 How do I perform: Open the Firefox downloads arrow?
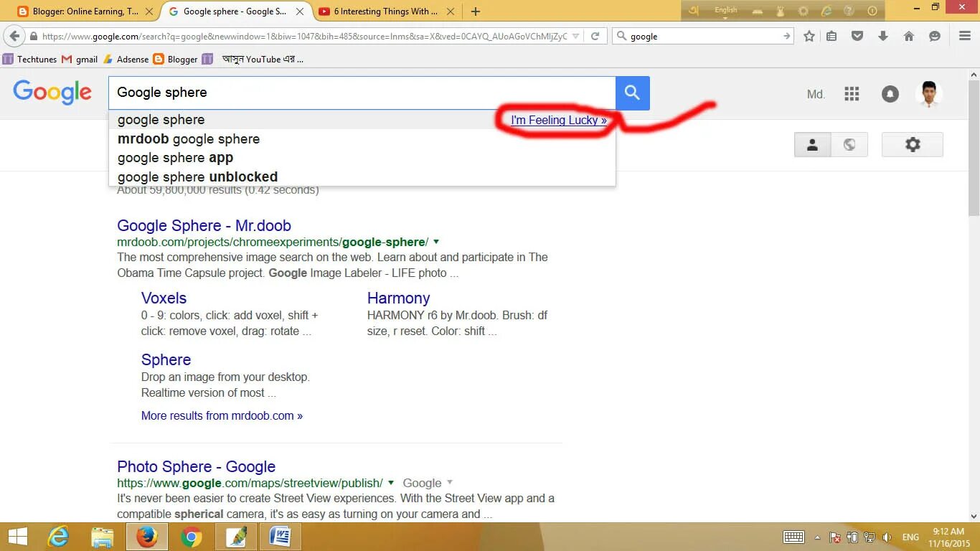883,36
